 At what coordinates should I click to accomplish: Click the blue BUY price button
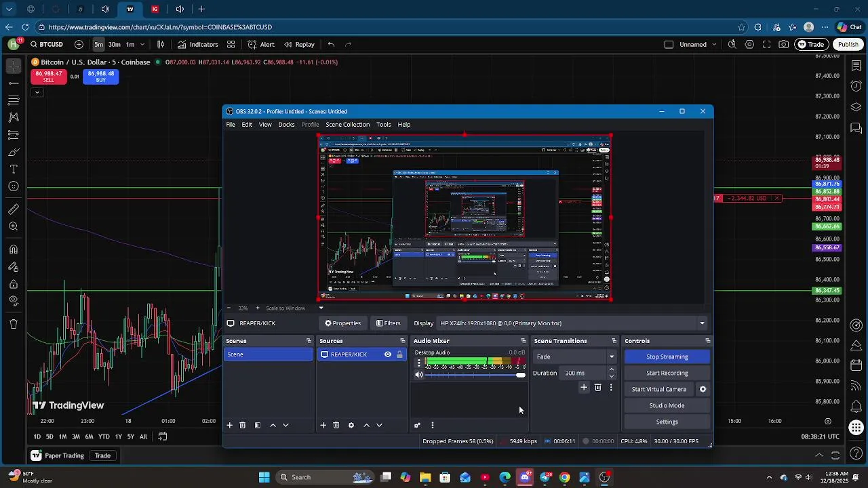tap(100, 77)
